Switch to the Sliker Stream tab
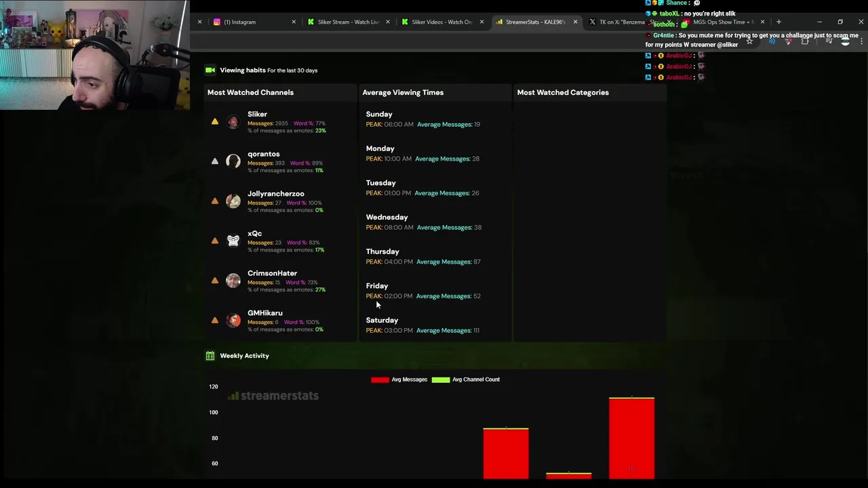Image resolution: width=868 pixels, height=488 pixels. click(x=347, y=22)
